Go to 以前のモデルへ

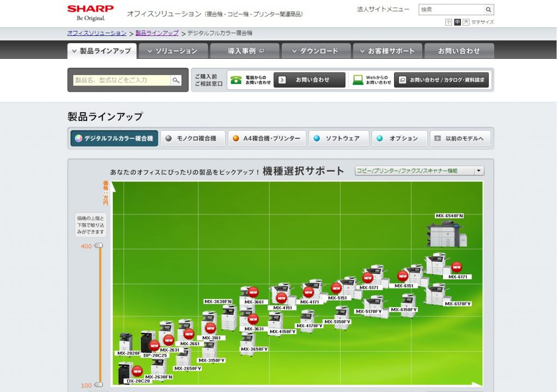(460, 138)
